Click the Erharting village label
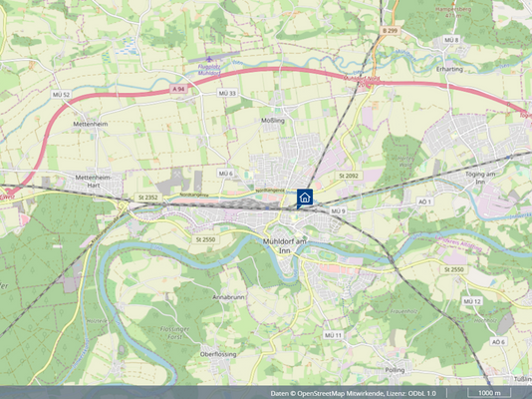This screenshot has height=399, width=532. tap(449, 69)
